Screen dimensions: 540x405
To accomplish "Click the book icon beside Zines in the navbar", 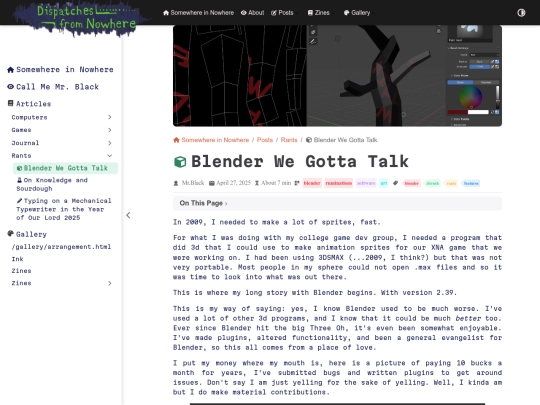I will click(x=310, y=13).
